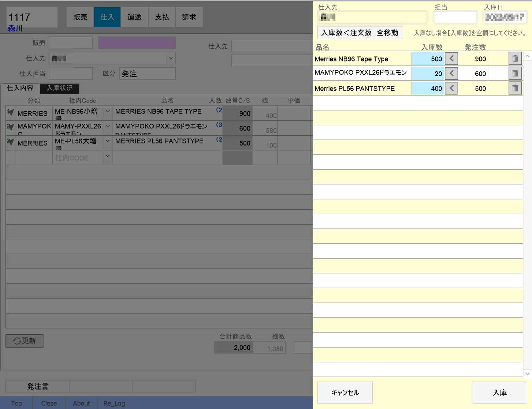Screen dimensions: 532x409
Task: Click the 入庫数＜注文数 全移動 button
Action: click(x=360, y=33)
